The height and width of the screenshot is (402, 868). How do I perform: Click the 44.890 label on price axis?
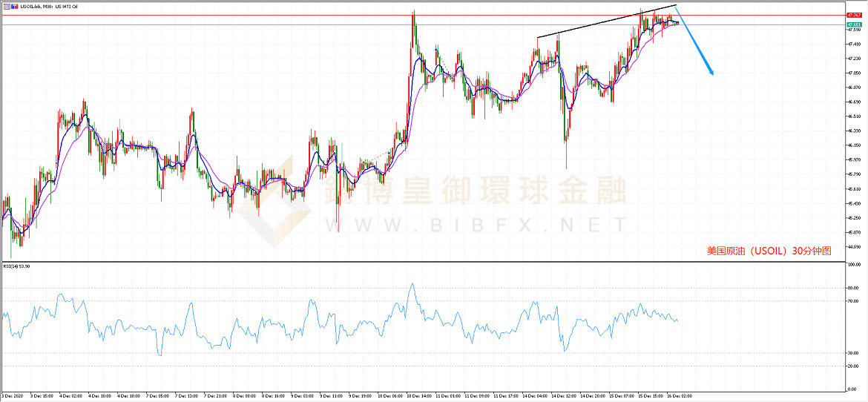[x=853, y=247]
